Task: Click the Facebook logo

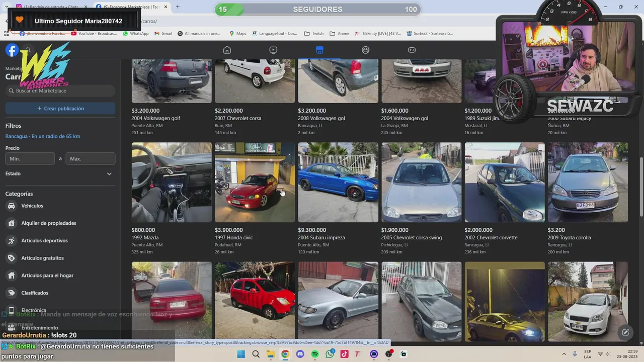Action: point(12,50)
